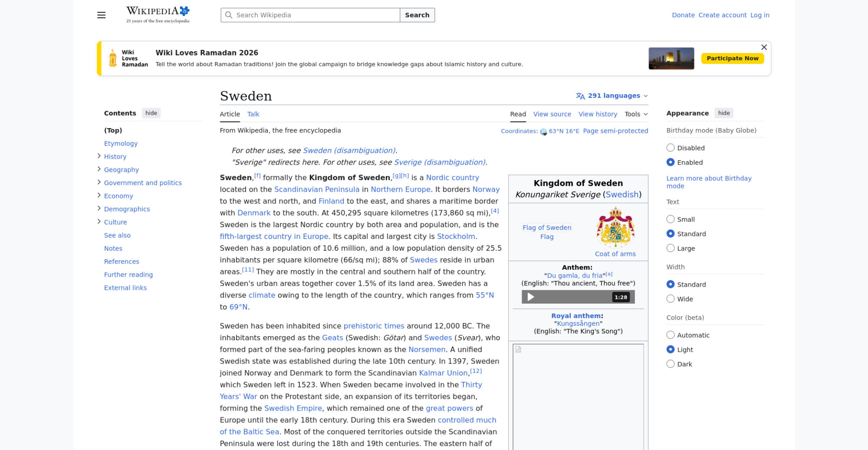Expand the History contents section
This screenshot has height=450, width=868.
pos(99,156)
